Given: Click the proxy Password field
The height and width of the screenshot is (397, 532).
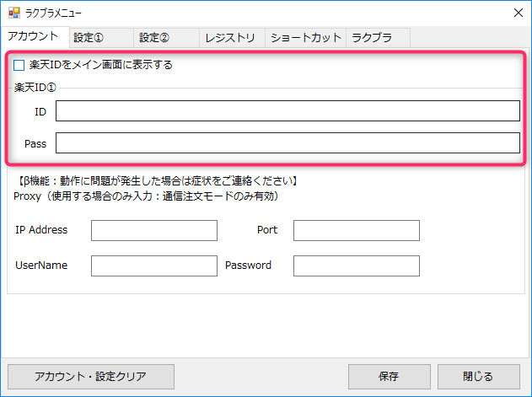Looking at the screenshot, I should [x=356, y=266].
